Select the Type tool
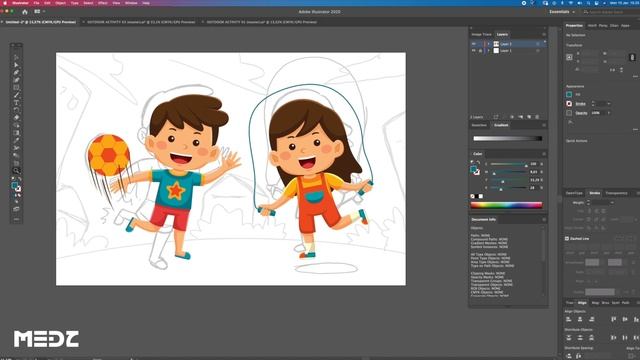The height and width of the screenshot is (360, 640). click(x=16, y=102)
